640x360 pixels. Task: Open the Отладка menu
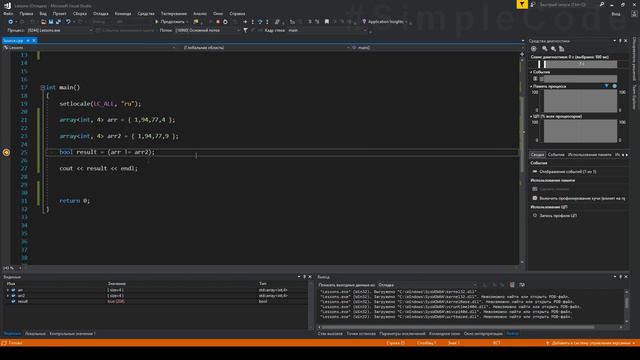click(100, 13)
